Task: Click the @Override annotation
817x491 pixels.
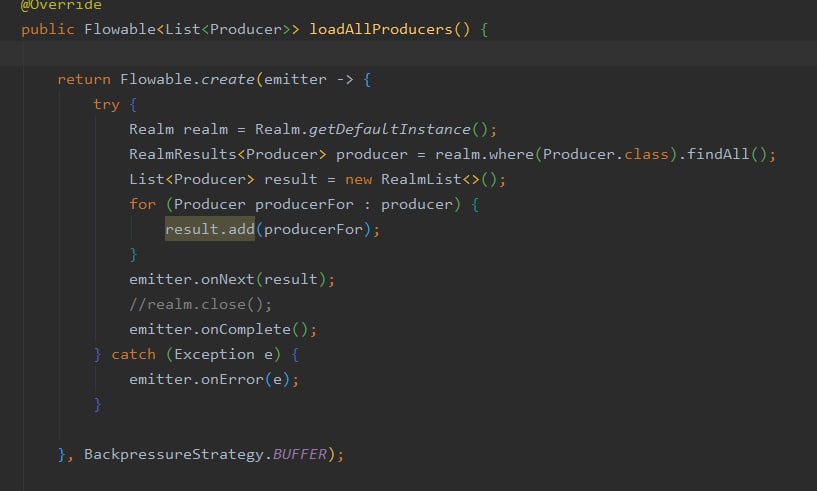Action: (x=61, y=5)
